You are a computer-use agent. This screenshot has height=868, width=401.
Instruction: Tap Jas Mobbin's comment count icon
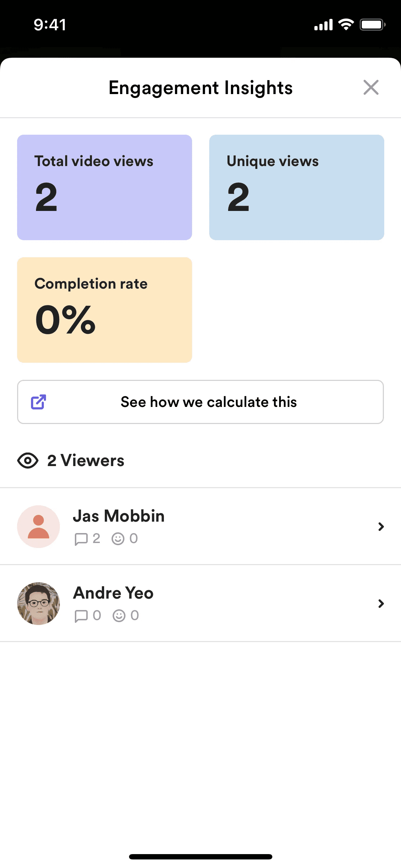(x=81, y=539)
